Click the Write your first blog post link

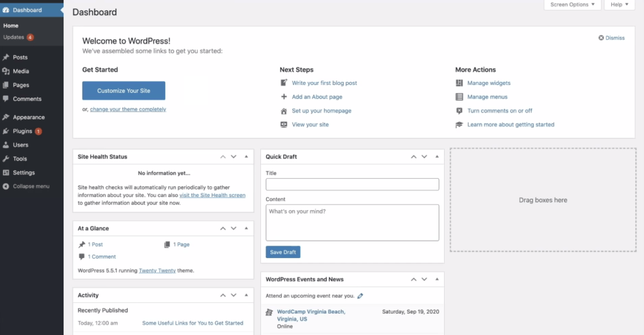[325, 83]
